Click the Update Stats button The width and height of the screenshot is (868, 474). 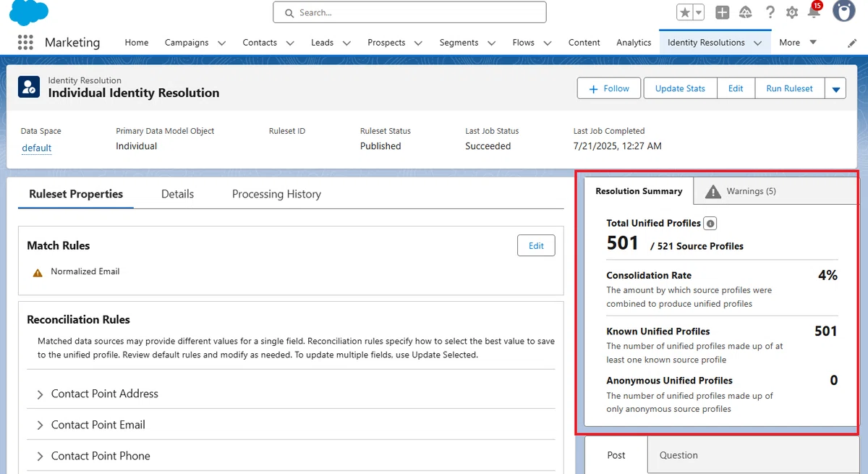coord(680,88)
